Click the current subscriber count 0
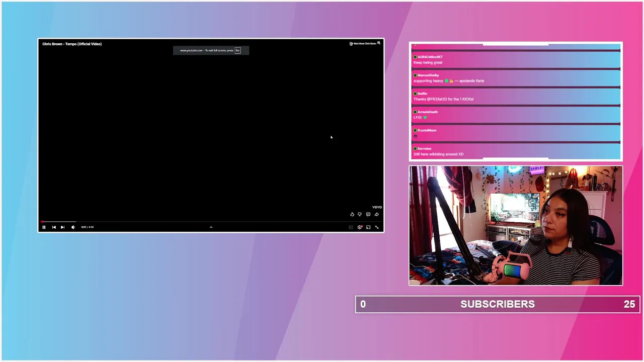Screen dimensions: 644x362 tap(363, 304)
